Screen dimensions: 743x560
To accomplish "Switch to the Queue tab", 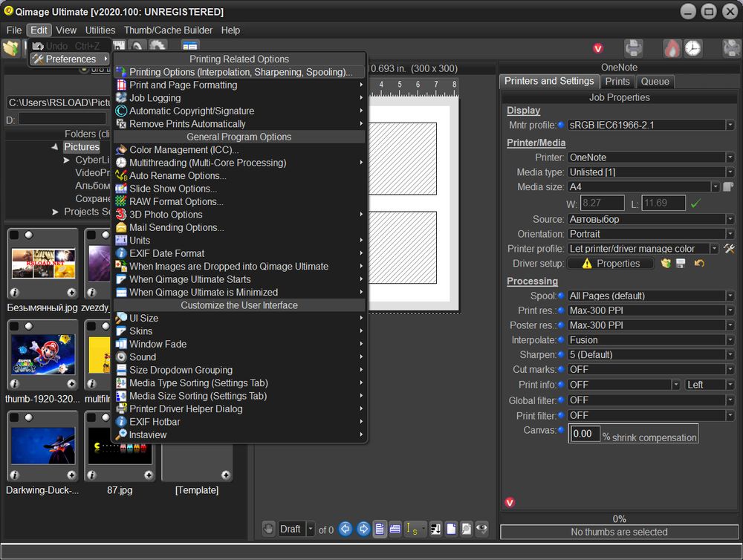I will point(655,82).
